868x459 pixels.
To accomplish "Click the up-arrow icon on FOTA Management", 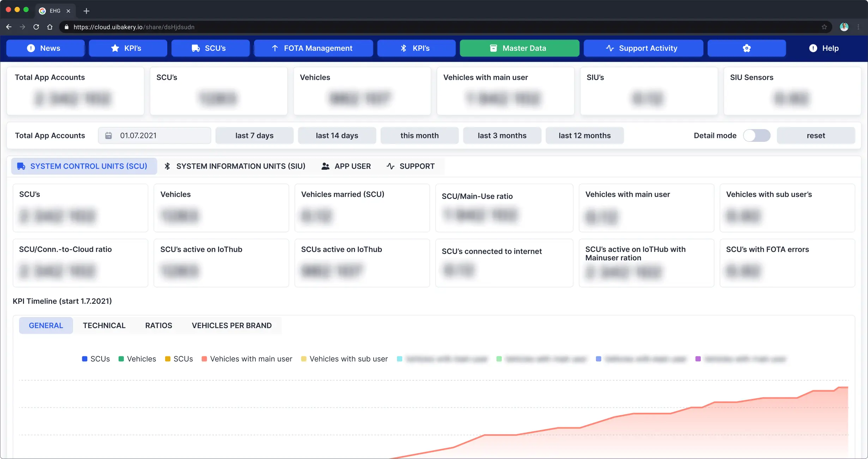I will (x=275, y=48).
